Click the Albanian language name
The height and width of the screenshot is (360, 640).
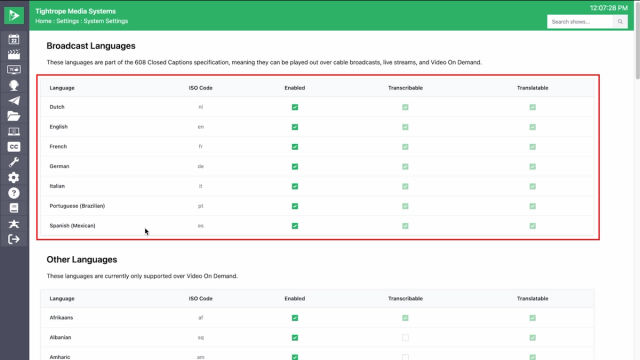click(x=60, y=338)
